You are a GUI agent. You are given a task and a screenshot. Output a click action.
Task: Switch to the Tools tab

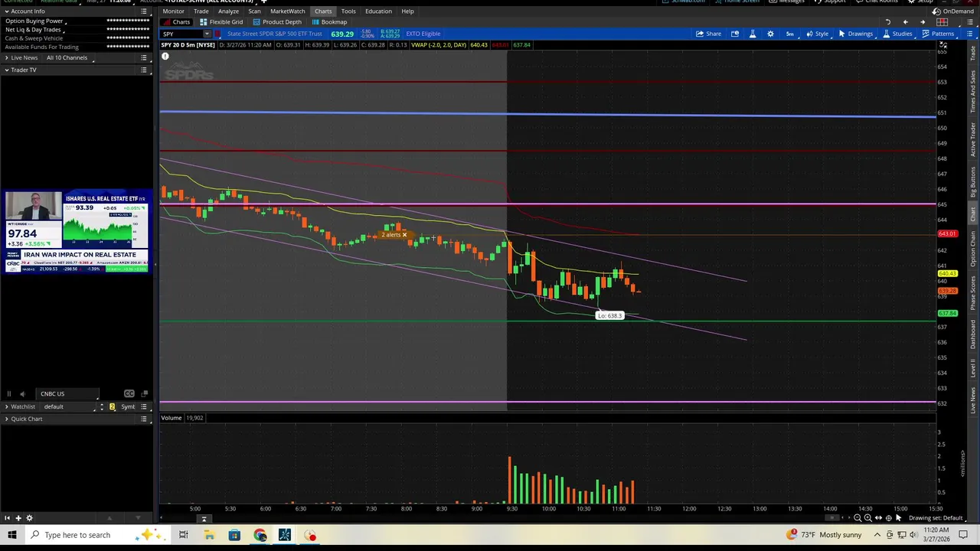click(348, 11)
